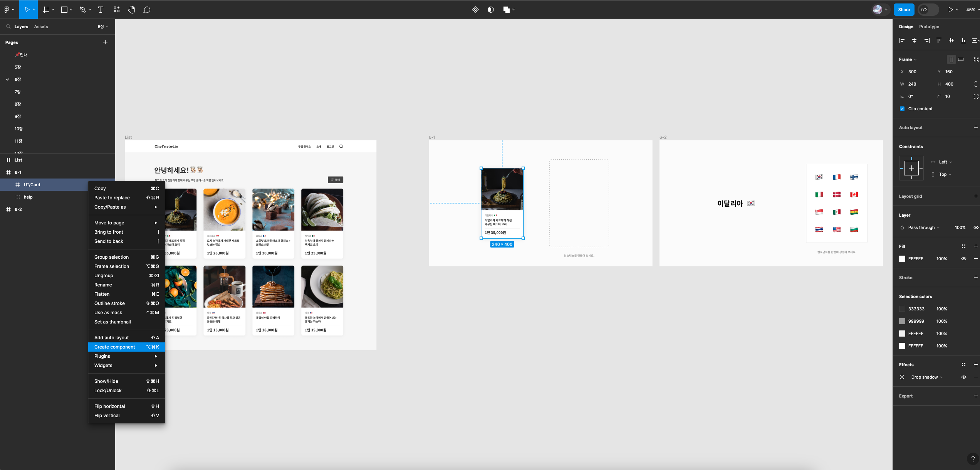Select the Comment tool
Image resolution: width=980 pixels, height=470 pixels.
pyautogui.click(x=147, y=10)
